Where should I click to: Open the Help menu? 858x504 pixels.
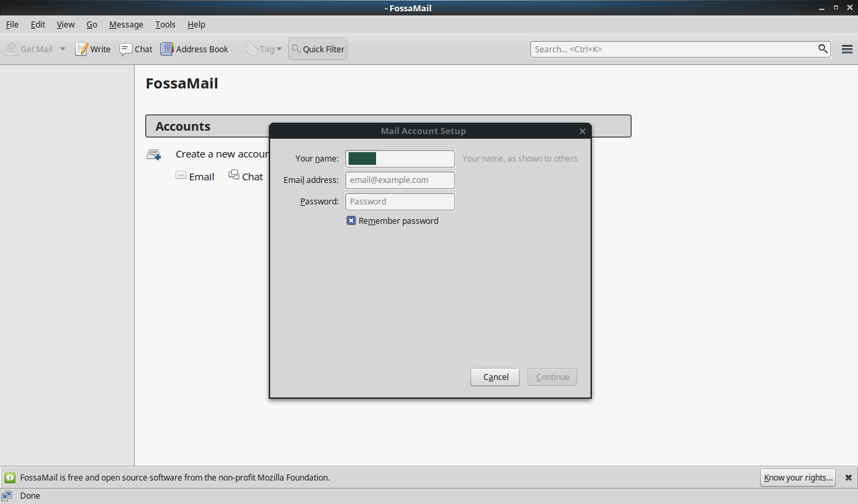point(196,24)
